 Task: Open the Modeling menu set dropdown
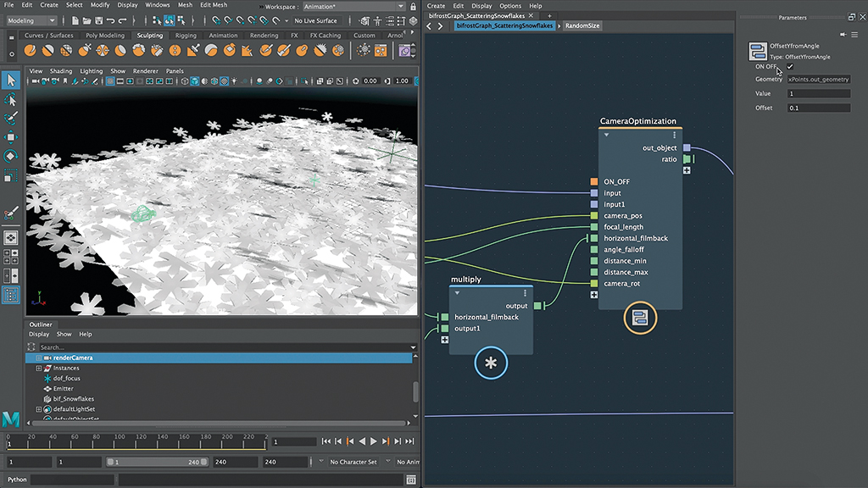[x=31, y=20]
